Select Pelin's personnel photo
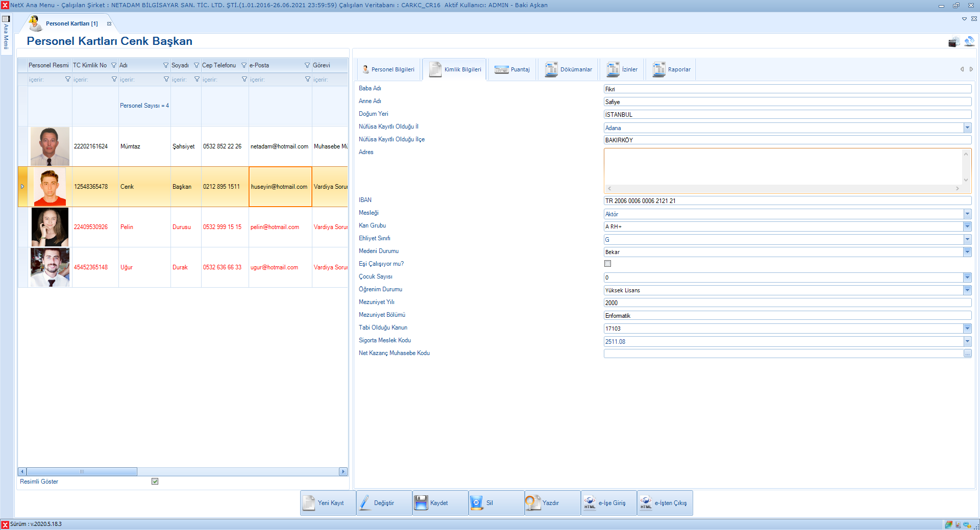 tap(50, 227)
